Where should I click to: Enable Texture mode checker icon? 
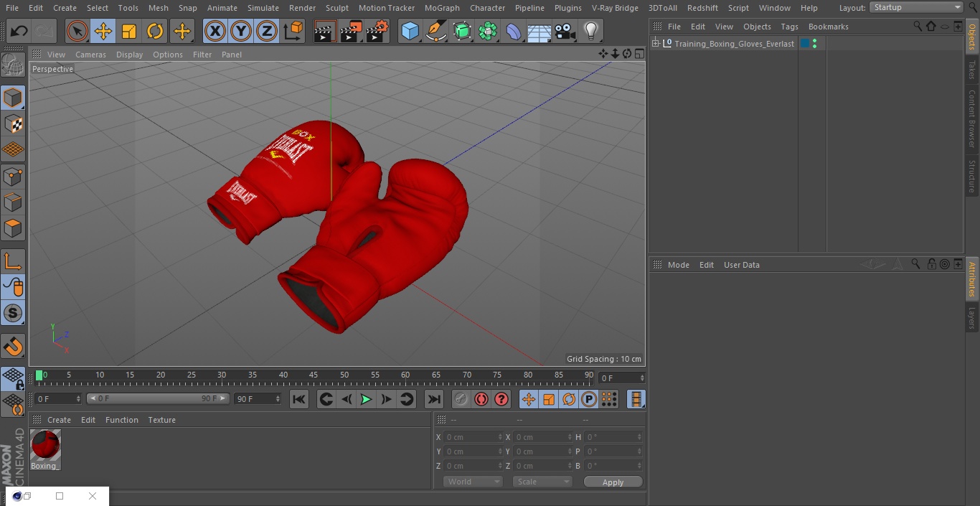(13, 123)
